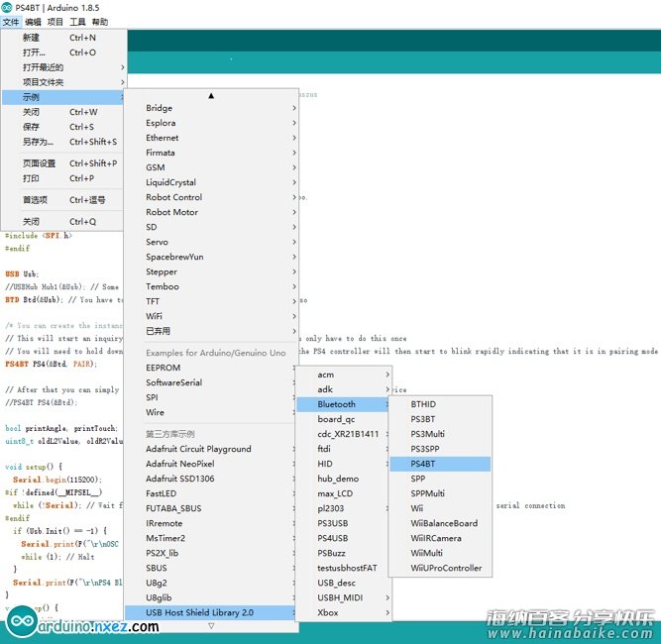Open TFT examples
Image resolution: width=661 pixels, height=644 pixels.
click(212, 301)
